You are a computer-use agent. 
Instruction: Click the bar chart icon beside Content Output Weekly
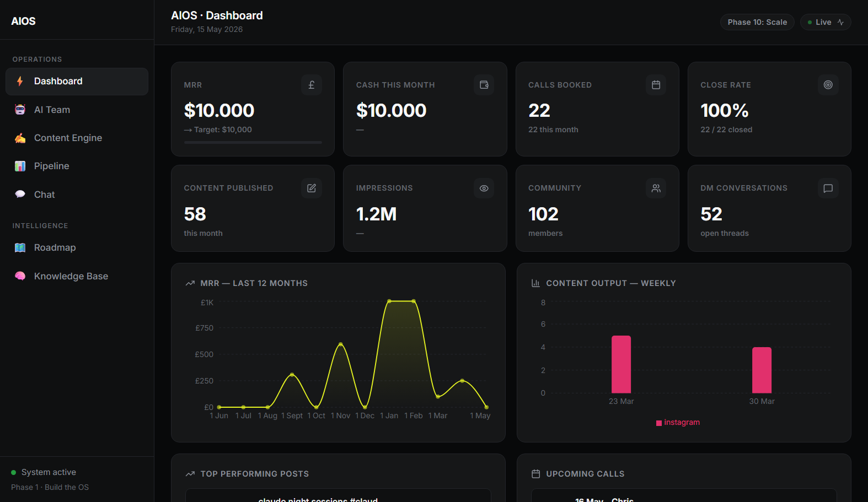(535, 283)
